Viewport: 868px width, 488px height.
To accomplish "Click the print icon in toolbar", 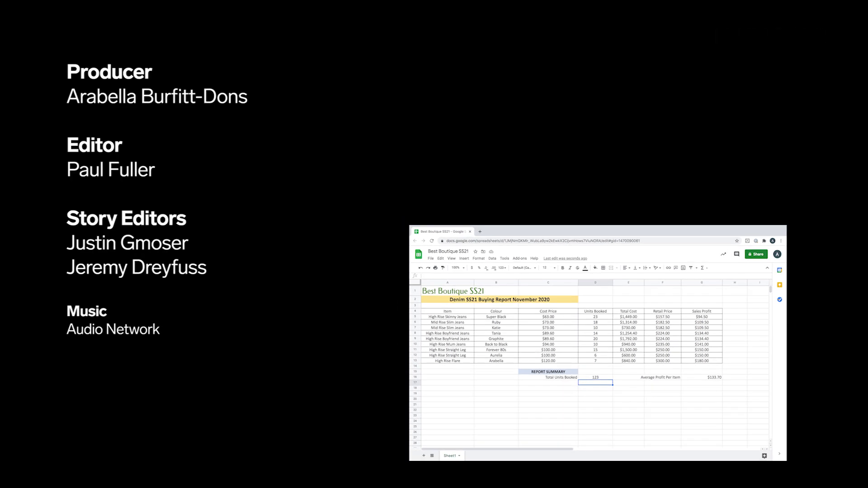I will click(435, 268).
